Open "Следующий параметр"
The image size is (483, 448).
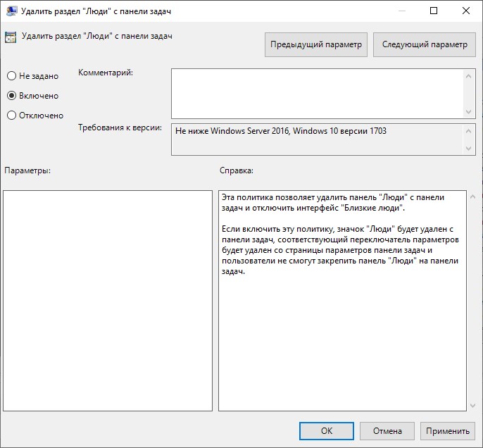point(425,44)
